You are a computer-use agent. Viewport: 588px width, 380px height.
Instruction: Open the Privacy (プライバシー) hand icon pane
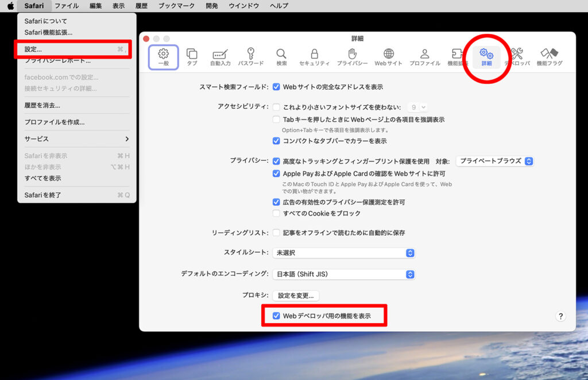352,57
